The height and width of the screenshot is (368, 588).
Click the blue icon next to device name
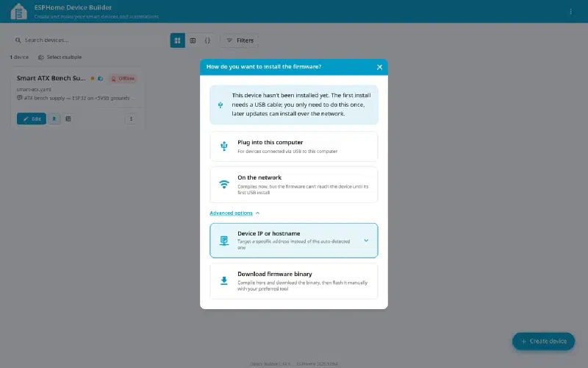tap(100, 79)
